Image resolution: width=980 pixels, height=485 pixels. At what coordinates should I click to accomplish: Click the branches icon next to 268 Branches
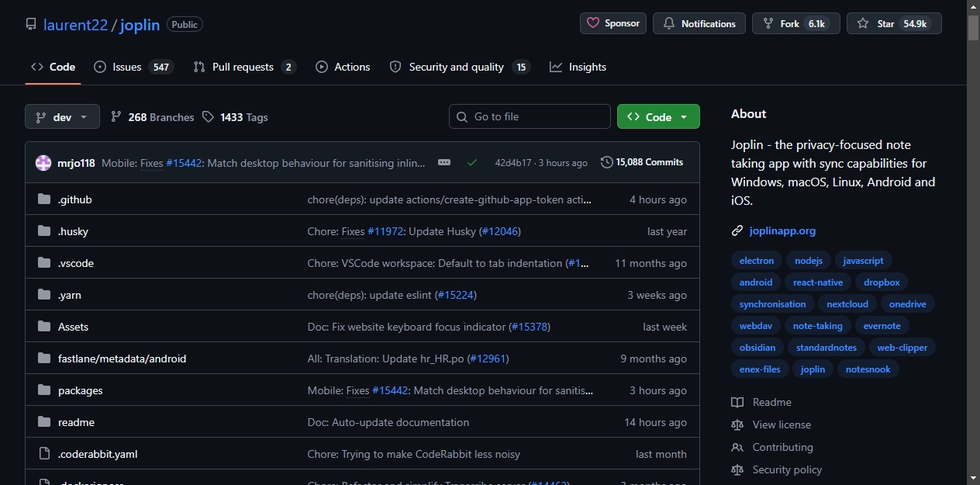coord(116,117)
